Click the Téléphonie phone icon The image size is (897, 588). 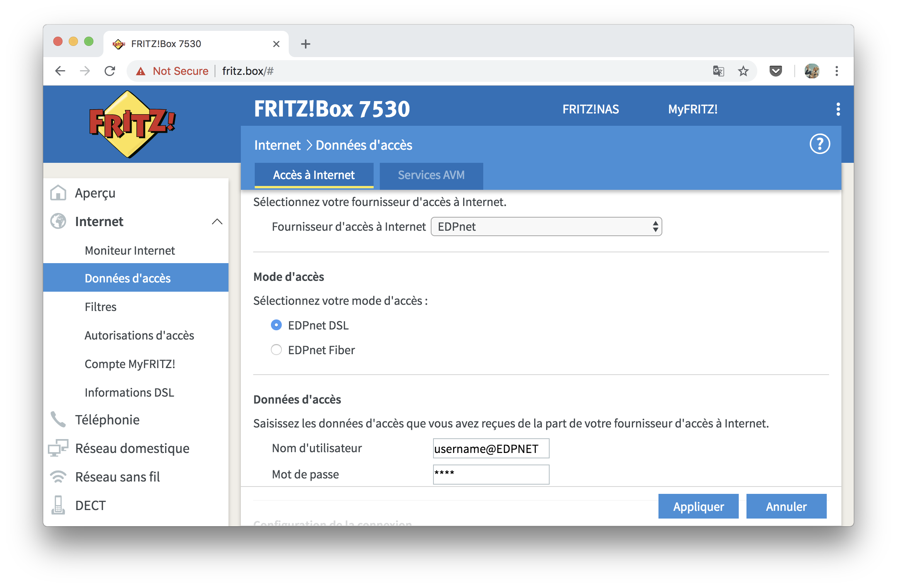(58, 419)
